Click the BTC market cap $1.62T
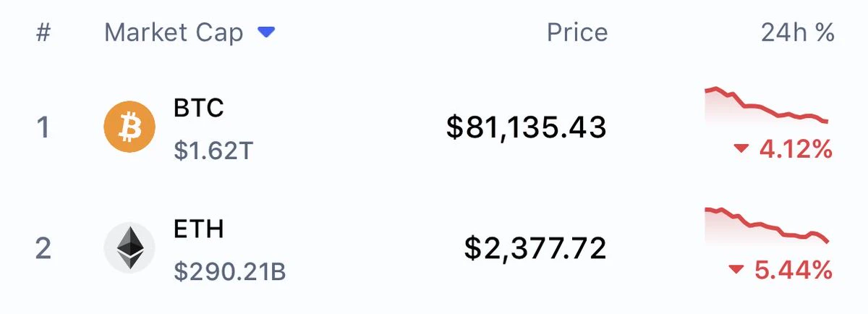Screen dimensions: 868x314 pyautogui.click(x=214, y=150)
